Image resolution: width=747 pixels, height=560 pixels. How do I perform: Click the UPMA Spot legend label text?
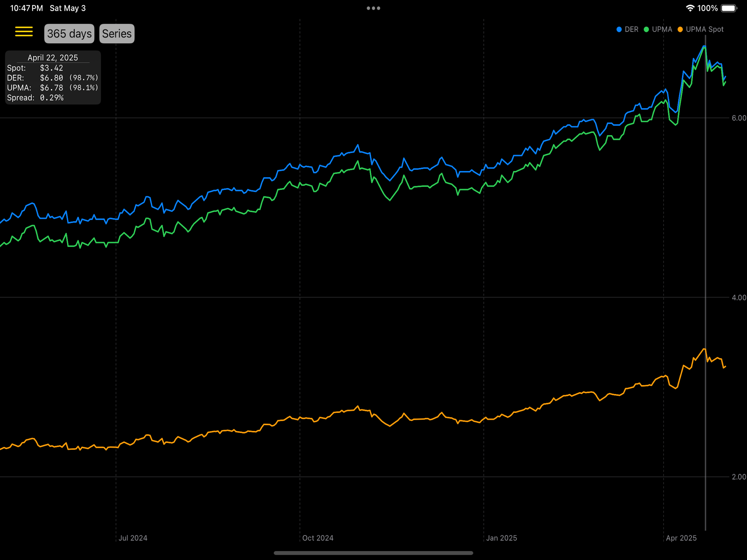705,29
